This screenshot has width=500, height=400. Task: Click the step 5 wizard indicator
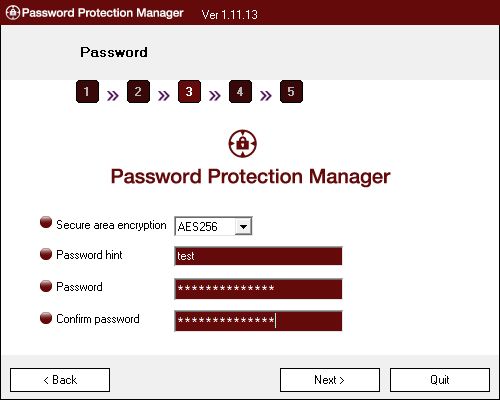291,91
